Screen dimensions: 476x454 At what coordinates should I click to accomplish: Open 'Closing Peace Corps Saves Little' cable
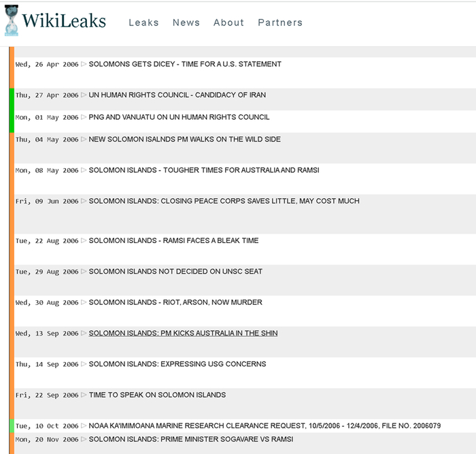click(224, 201)
